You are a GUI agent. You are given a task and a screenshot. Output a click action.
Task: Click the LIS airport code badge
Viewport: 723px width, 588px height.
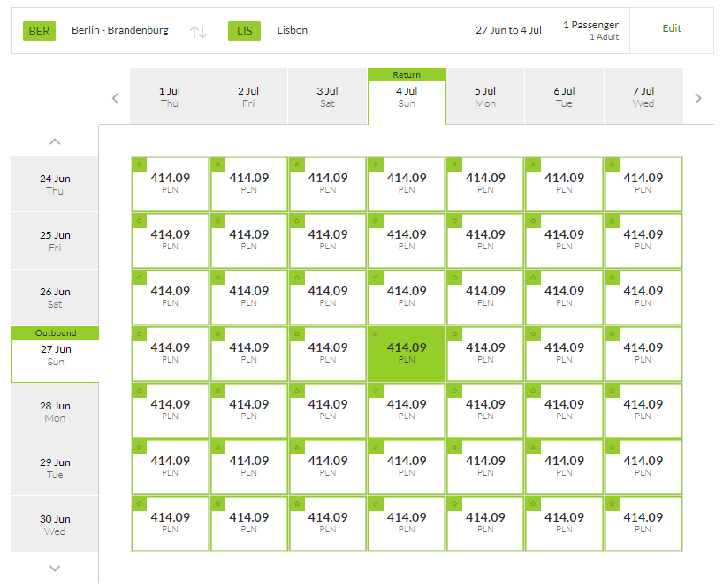(244, 31)
